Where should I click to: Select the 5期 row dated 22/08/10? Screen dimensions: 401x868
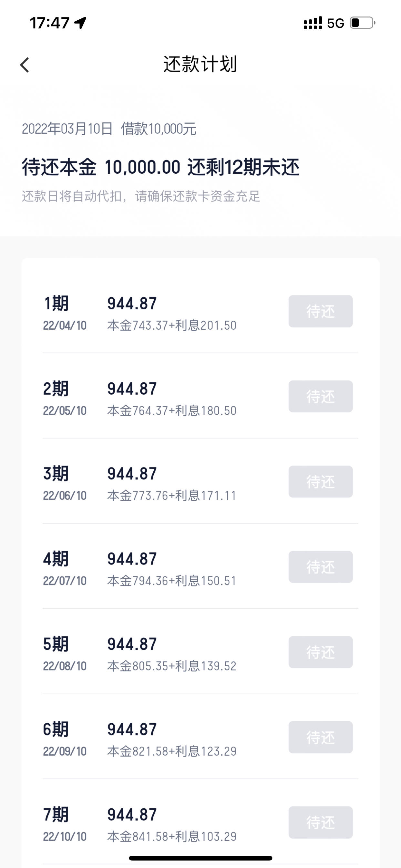[x=200, y=652]
